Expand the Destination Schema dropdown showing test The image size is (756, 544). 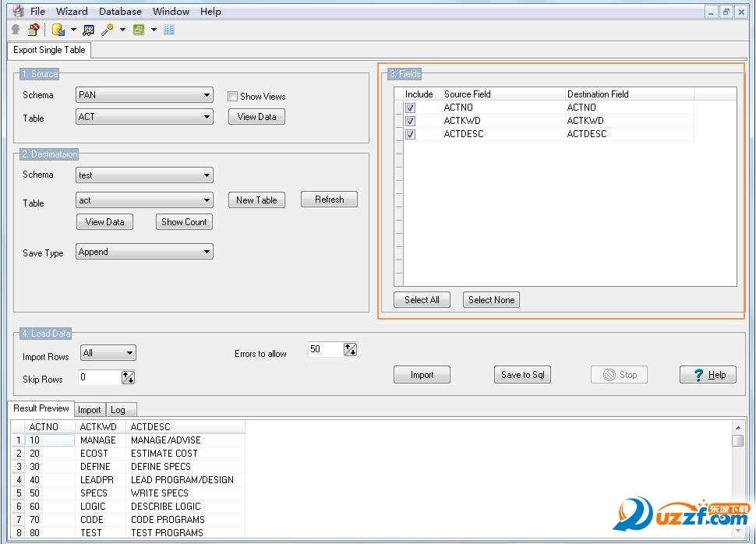[x=144, y=175]
